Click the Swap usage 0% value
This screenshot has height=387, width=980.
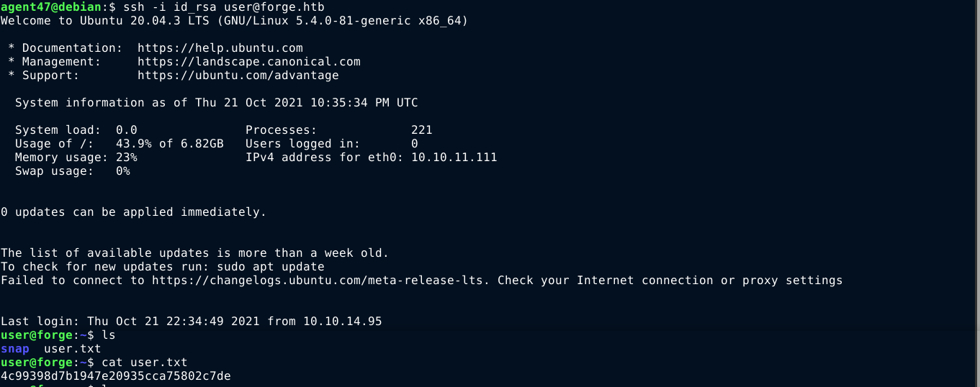(x=122, y=171)
